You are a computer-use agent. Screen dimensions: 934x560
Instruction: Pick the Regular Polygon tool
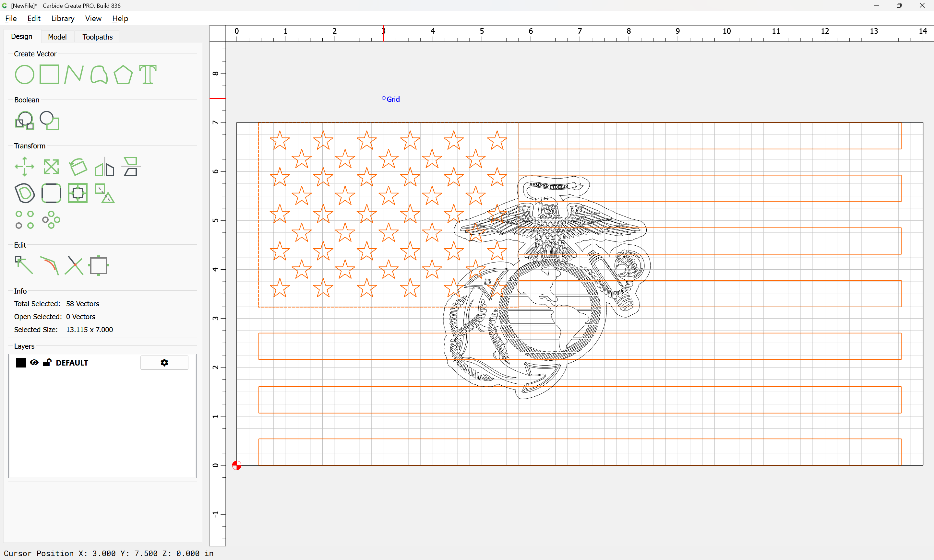[123, 74]
